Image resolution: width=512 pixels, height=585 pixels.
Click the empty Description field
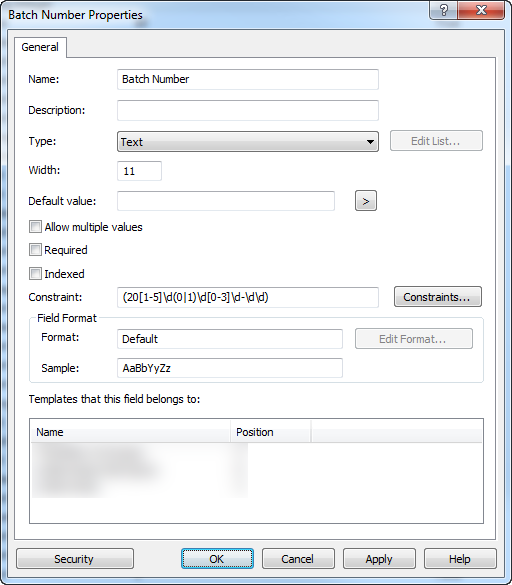248,110
